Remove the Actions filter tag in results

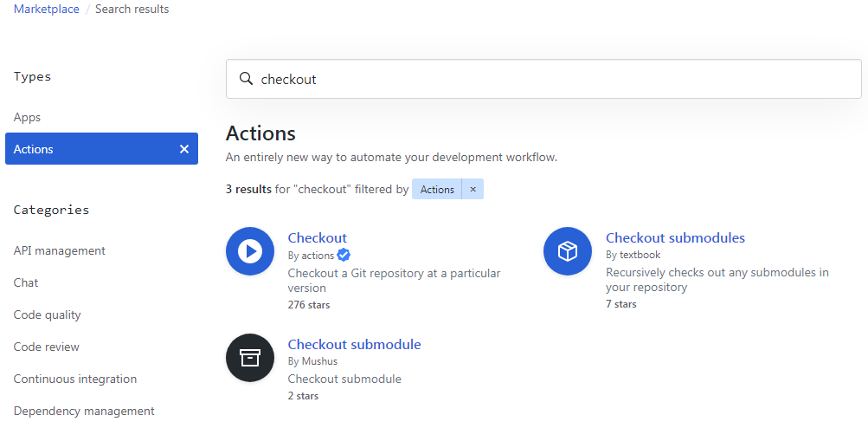tap(473, 189)
